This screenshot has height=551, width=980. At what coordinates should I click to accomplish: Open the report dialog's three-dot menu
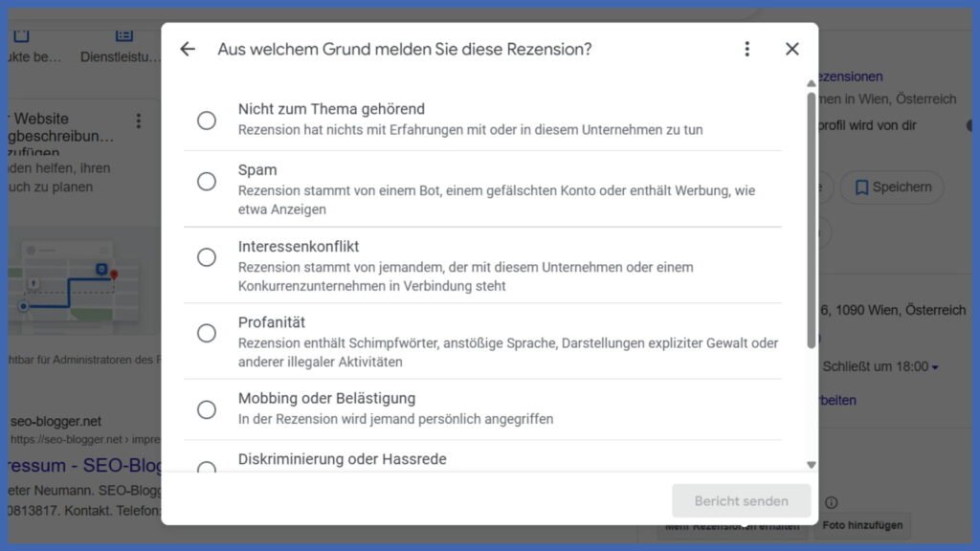click(x=747, y=49)
